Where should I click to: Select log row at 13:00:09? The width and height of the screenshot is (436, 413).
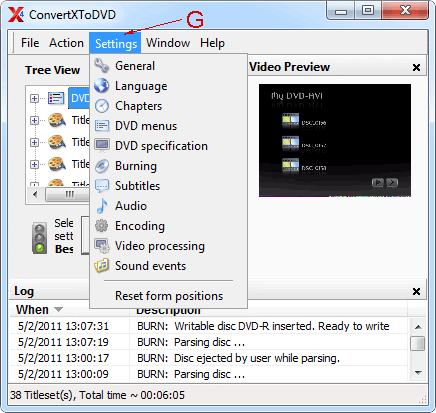pos(208,374)
